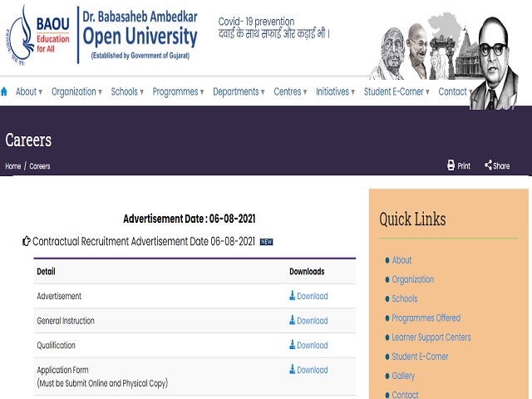Click download icon in General Instruction row

292,320
